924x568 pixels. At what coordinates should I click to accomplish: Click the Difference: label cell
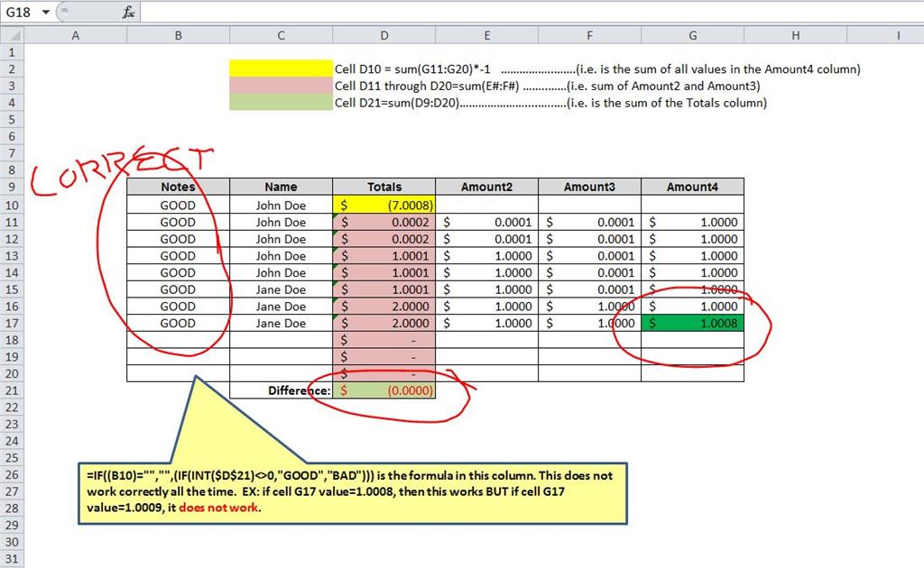click(282, 390)
